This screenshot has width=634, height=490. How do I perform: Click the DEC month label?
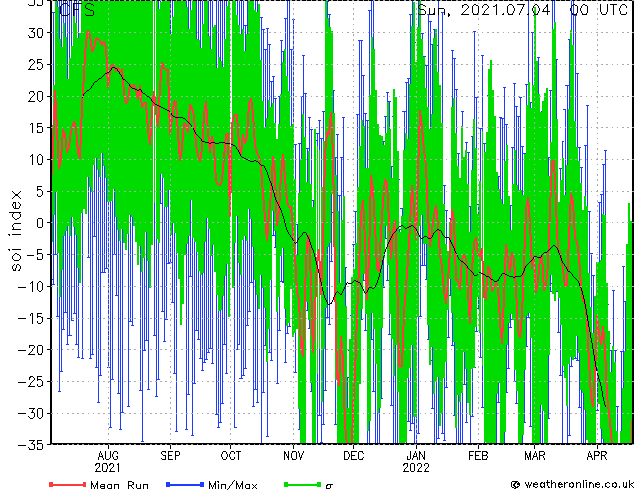[x=354, y=456]
